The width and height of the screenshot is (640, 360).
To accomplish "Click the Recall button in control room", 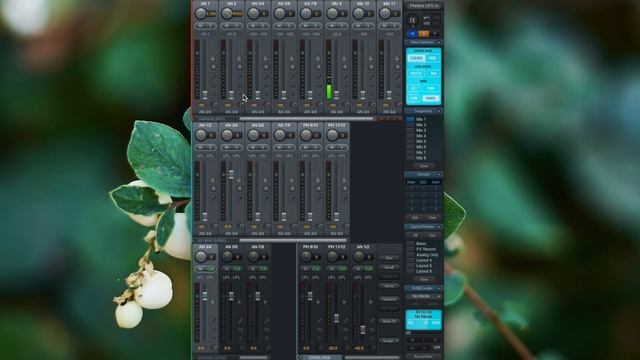I will coord(389,267).
